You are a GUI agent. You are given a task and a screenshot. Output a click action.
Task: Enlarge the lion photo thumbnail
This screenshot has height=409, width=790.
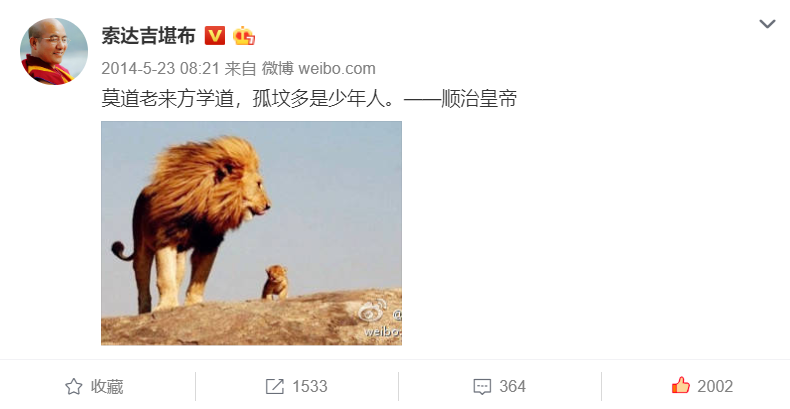(x=251, y=233)
